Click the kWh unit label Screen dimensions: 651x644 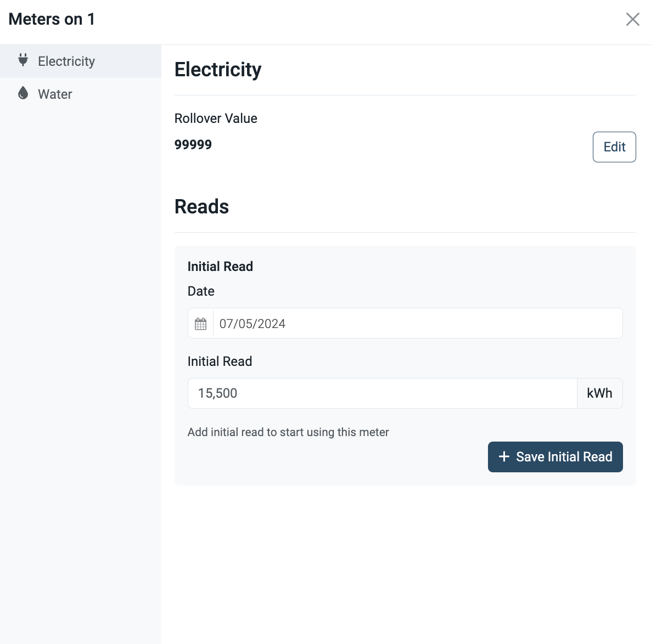[x=599, y=393]
